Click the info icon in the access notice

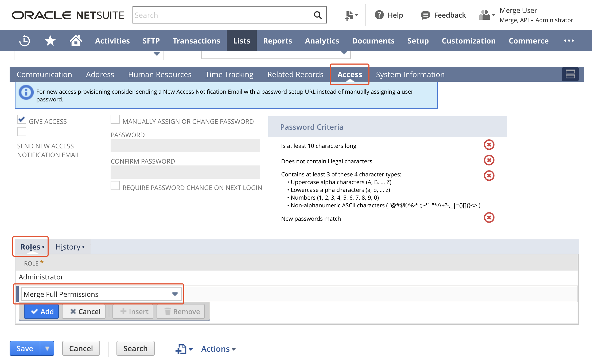tap(26, 92)
